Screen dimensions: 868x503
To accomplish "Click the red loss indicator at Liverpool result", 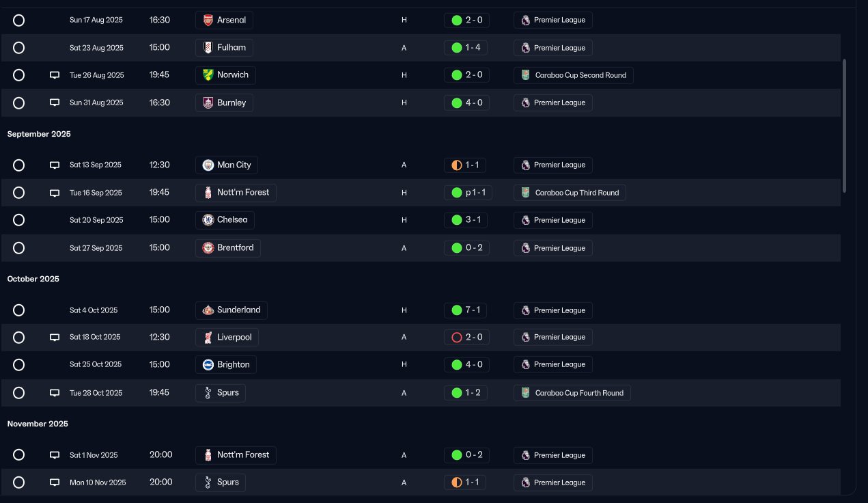I will coord(457,338).
